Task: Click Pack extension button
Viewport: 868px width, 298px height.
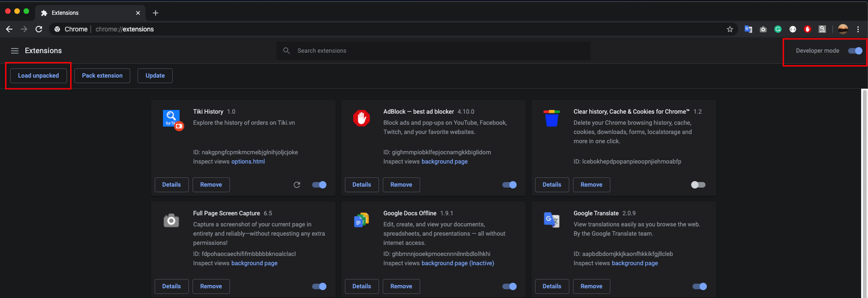Action: point(102,76)
